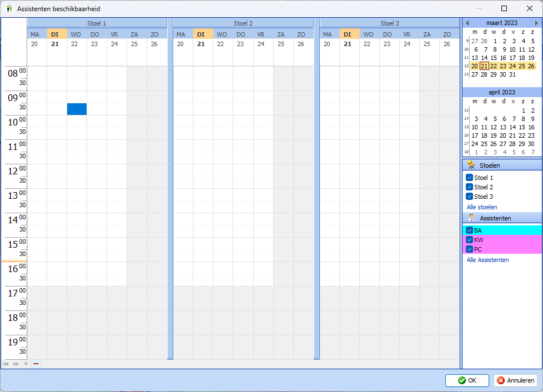
Task: Jump to last record navigation arrow
Action: (16, 364)
